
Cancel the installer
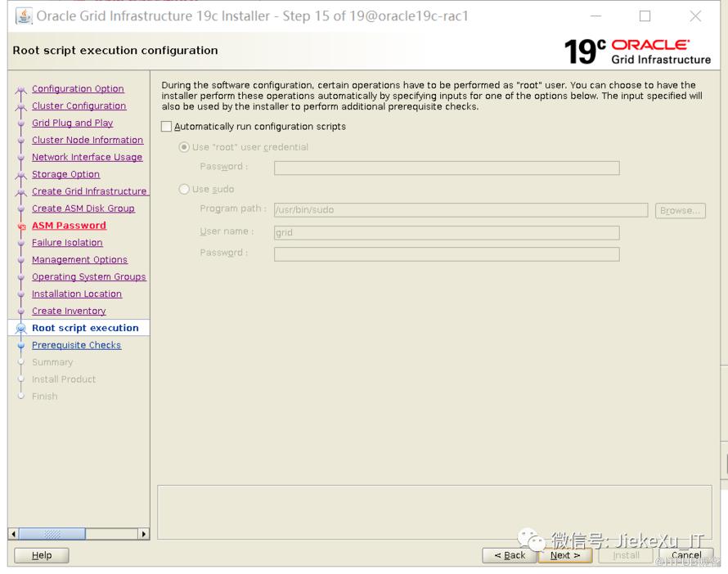[686, 555]
